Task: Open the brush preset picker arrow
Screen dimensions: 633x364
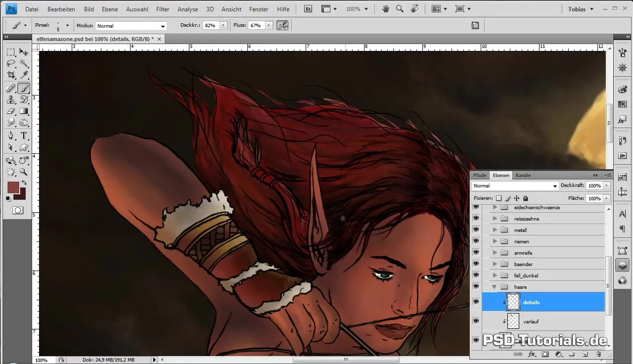Action: click(67, 25)
